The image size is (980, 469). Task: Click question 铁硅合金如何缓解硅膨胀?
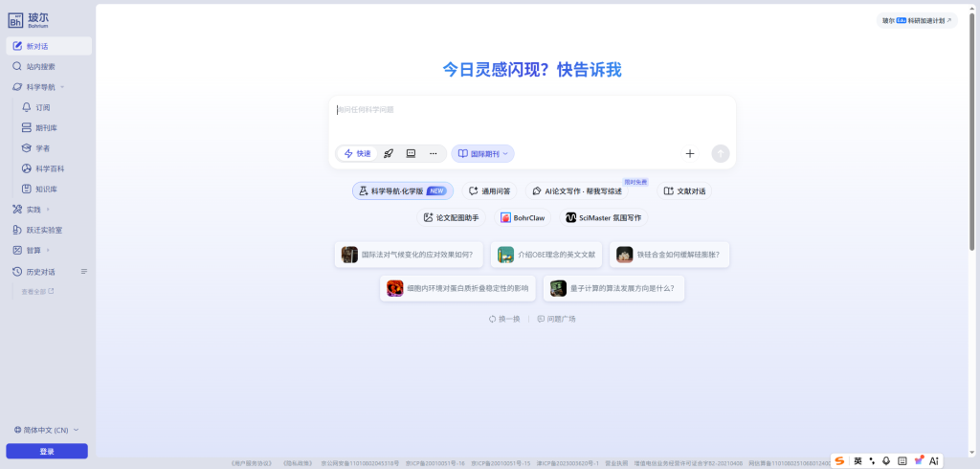[669, 255]
